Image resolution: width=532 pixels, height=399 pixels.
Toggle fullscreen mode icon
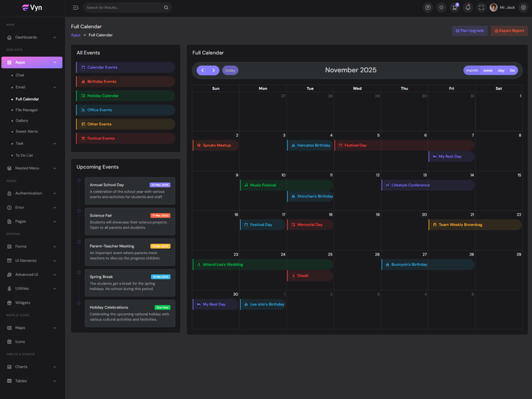click(x=481, y=7)
